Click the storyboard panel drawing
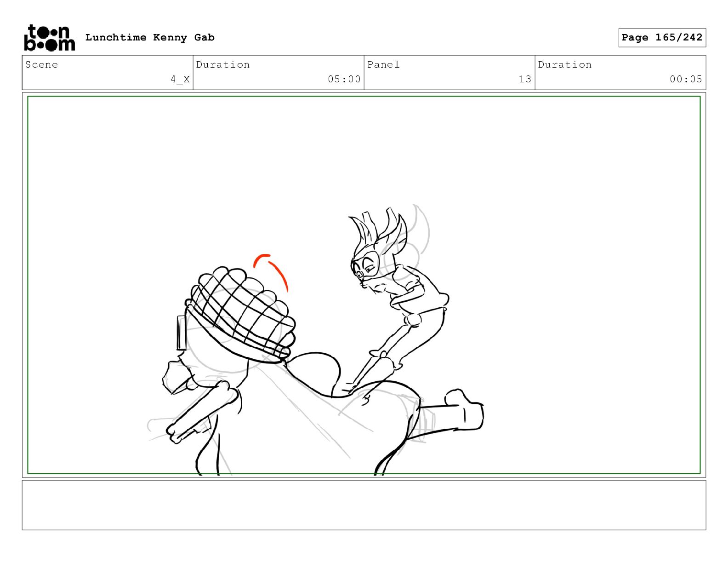728x563 pixels. tap(364, 285)
